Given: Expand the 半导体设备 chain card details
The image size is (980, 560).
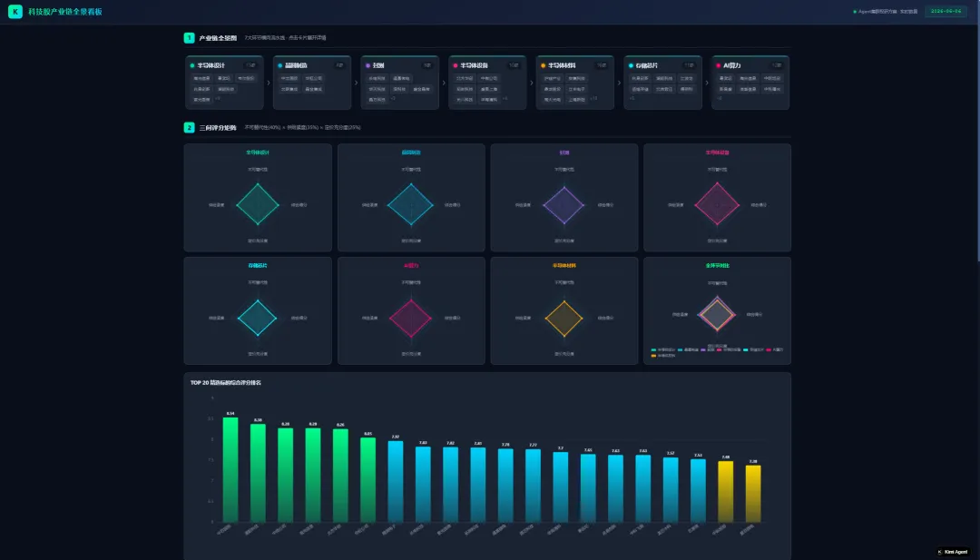Looking at the screenshot, I should click(x=487, y=83).
